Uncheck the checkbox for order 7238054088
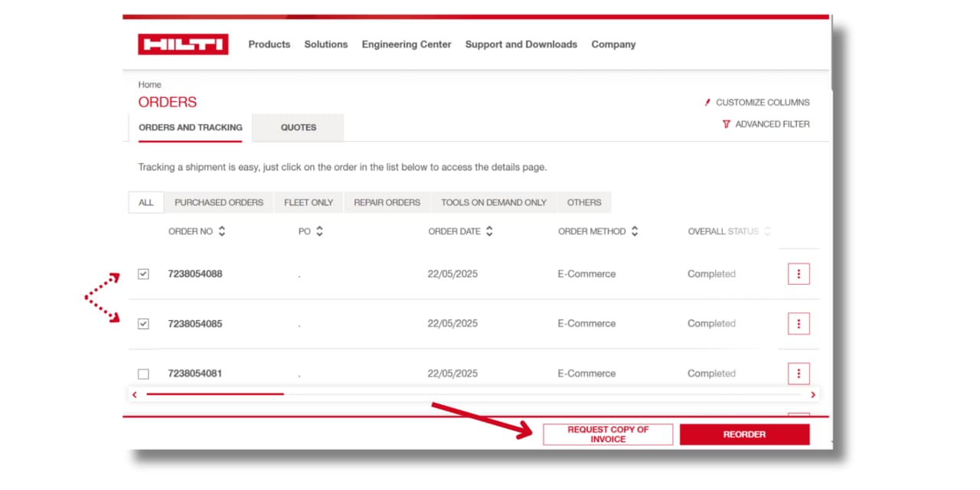Screen dimensions: 980x490 pyautogui.click(x=143, y=274)
